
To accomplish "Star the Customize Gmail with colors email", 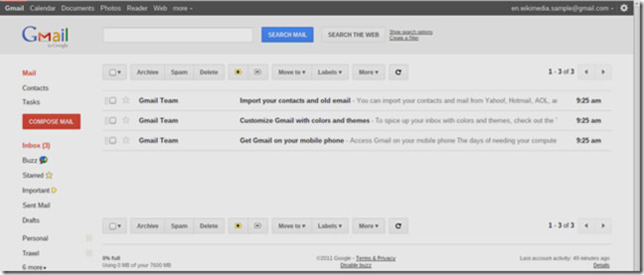I will point(126,120).
